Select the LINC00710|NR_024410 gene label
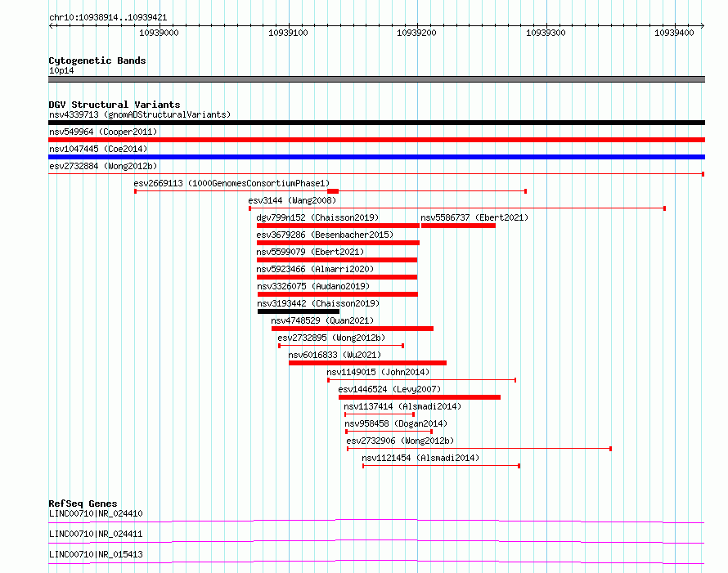This screenshot has width=728, height=573. click(96, 513)
